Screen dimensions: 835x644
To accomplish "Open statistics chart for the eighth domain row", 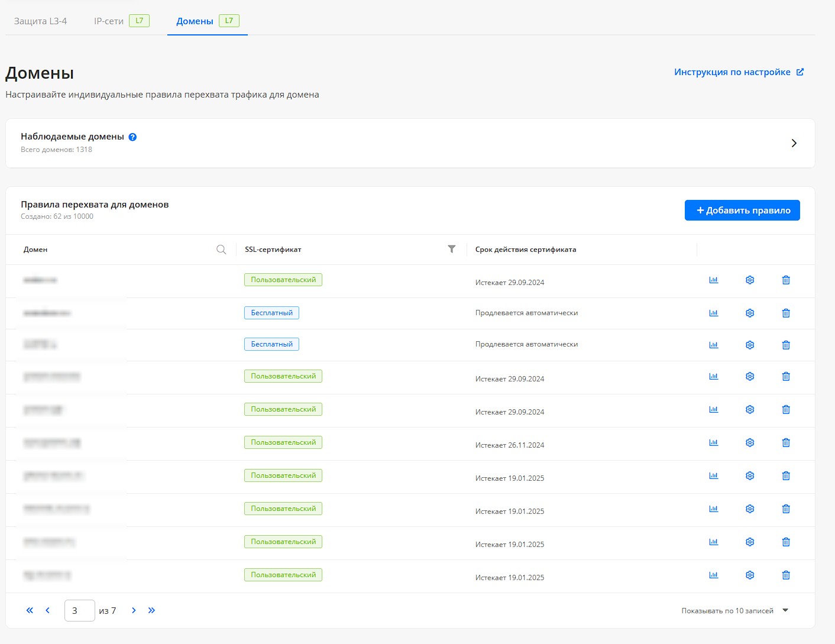I will pyautogui.click(x=714, y=509).
